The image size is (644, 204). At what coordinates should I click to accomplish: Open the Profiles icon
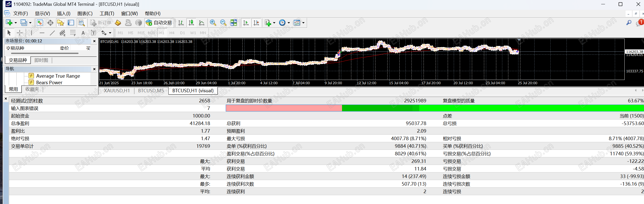point(24,23)
